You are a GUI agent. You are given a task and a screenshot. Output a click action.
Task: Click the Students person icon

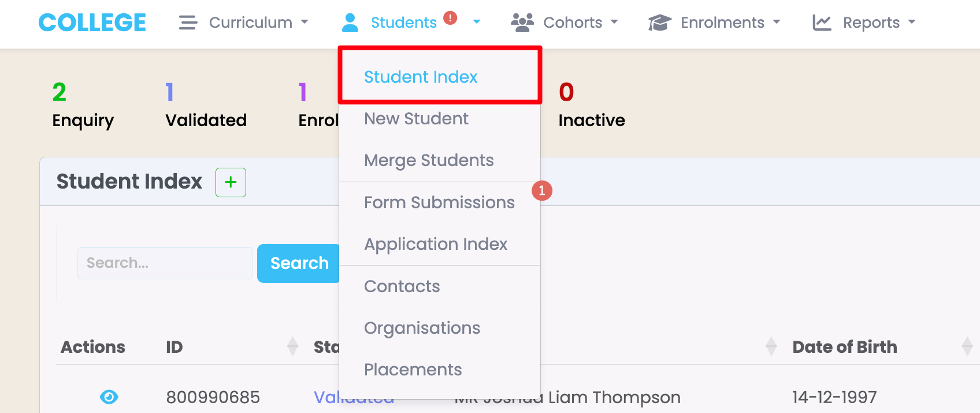[350, 23]
